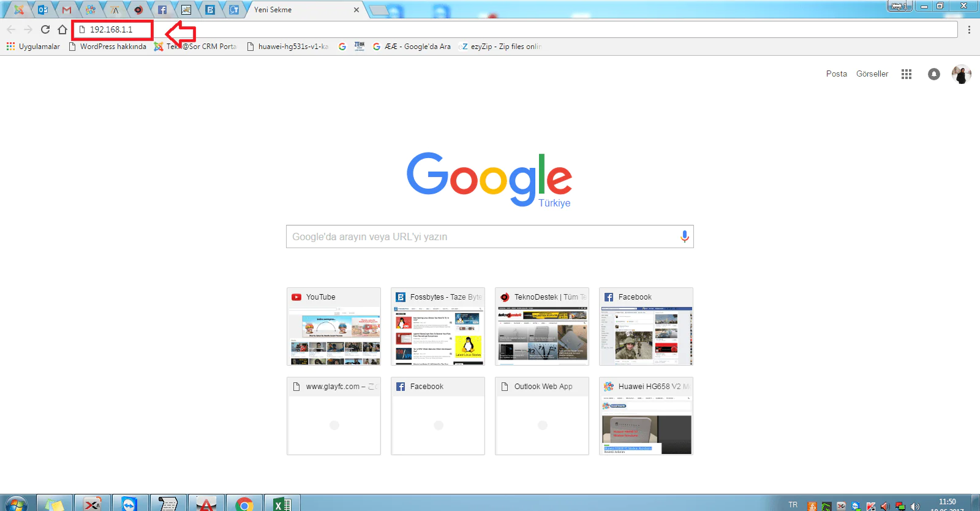Open the Facebook pinned tab
The width and height of the screenshot is (980, 511).
tap(162, 9)
